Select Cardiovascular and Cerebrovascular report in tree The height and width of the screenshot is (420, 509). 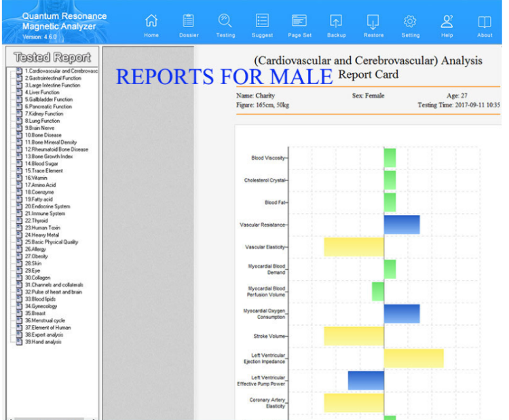click(60, 71)
